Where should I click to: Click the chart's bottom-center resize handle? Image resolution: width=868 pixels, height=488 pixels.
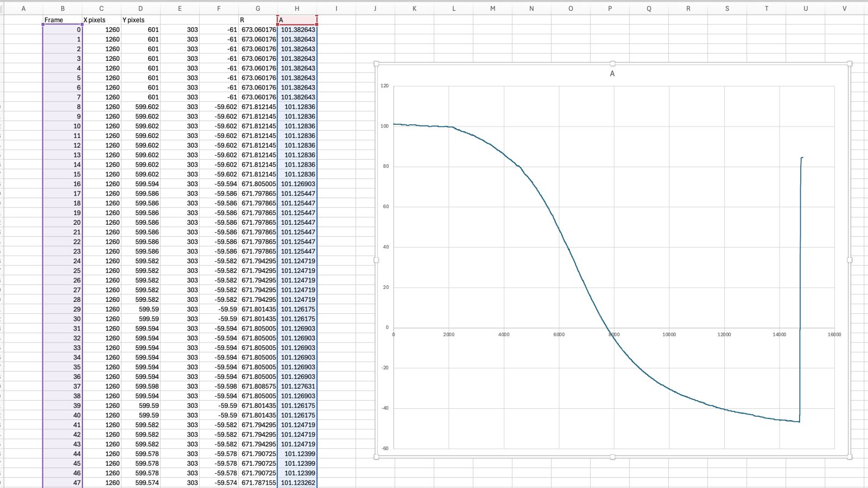point(612,457)
